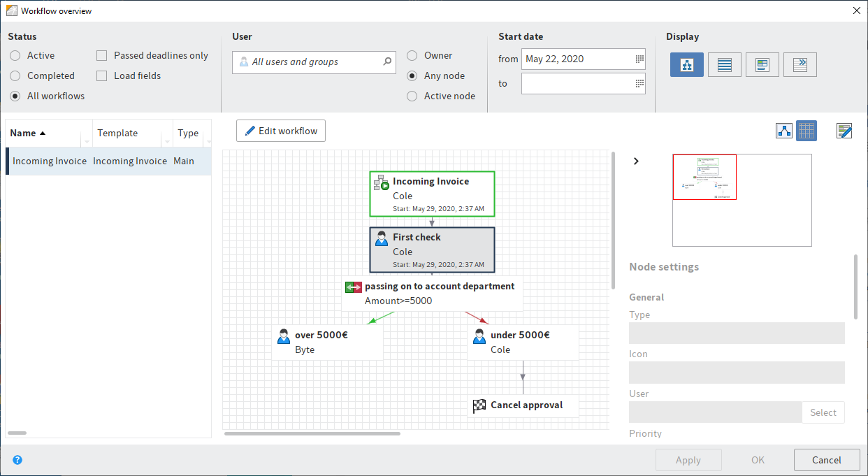Open calendar picker for the from date

(639, 59)
